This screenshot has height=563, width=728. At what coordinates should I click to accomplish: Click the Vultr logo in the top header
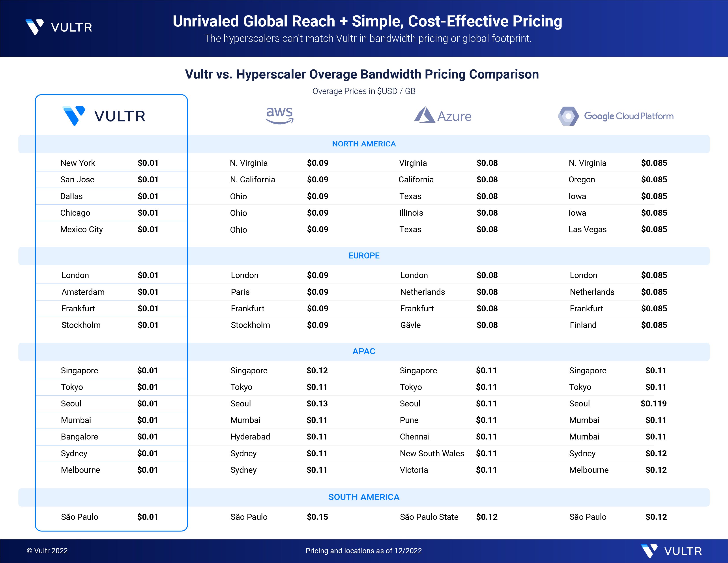point(59,27)
